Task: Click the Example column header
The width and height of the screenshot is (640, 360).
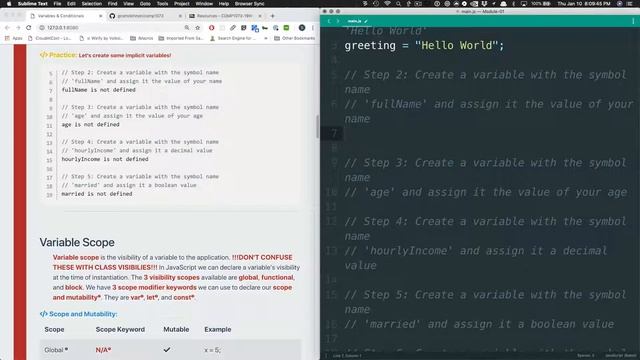Action: (x=218, y=329)
